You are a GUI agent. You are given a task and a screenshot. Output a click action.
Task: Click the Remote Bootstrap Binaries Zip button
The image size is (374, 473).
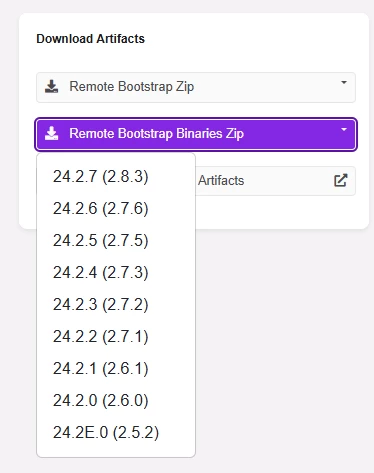point(196,134)
